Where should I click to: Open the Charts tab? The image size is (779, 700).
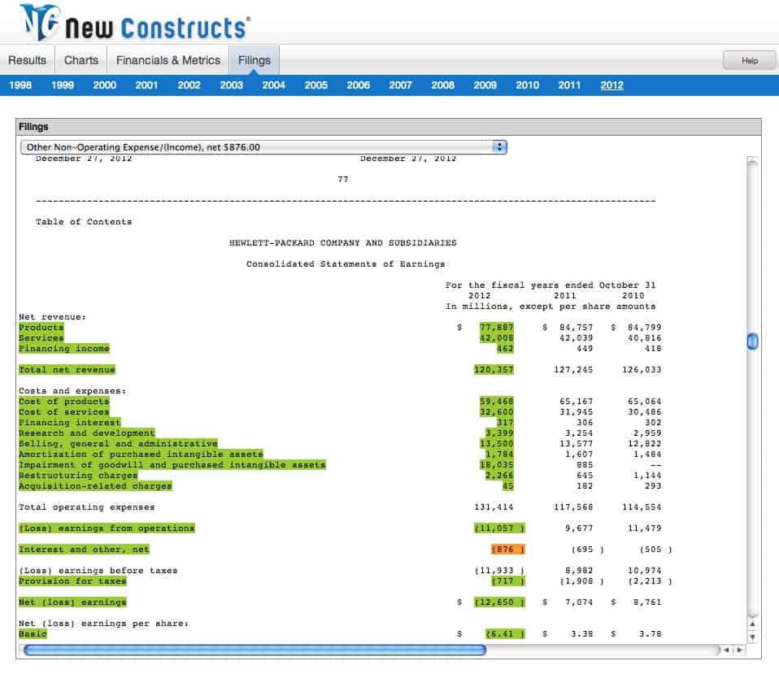coord(81,60)
